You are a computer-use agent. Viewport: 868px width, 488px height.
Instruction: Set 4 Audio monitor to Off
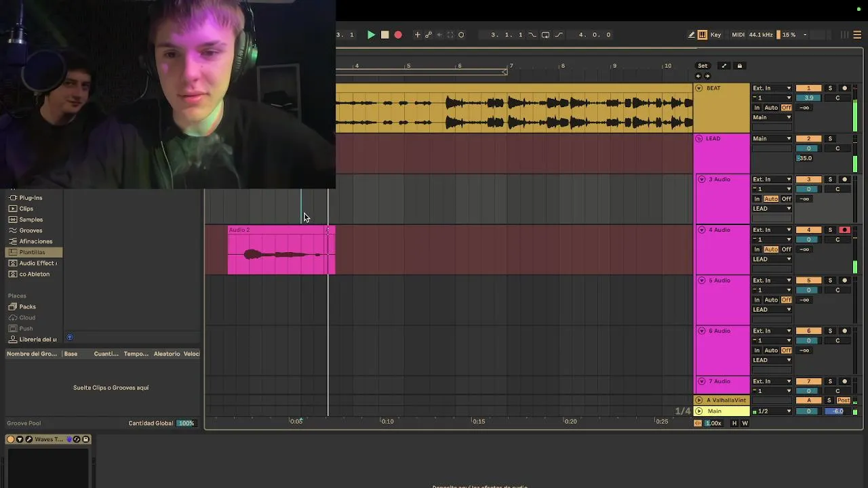[x=786, y=249]
